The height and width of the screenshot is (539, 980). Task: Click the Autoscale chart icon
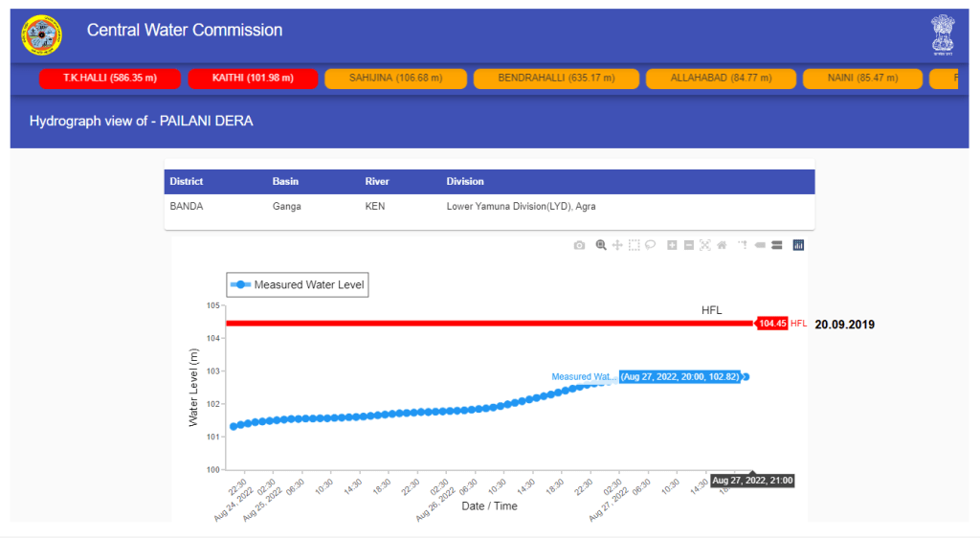click(705, 245)
